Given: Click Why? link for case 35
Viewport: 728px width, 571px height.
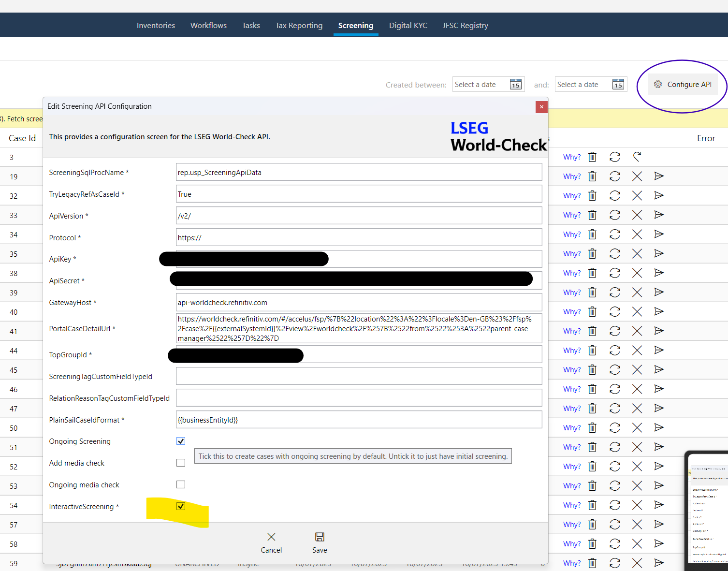Looking at the screenshot, I should point(572,254).
